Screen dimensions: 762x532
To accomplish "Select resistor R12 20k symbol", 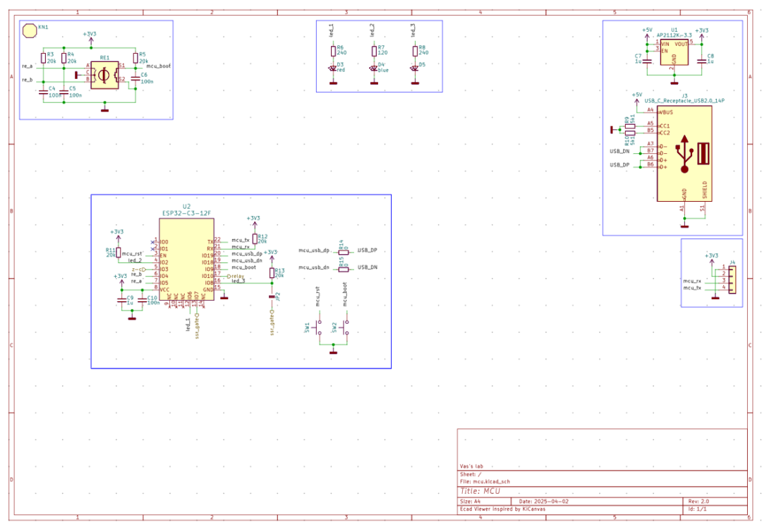I will [255, 238].
